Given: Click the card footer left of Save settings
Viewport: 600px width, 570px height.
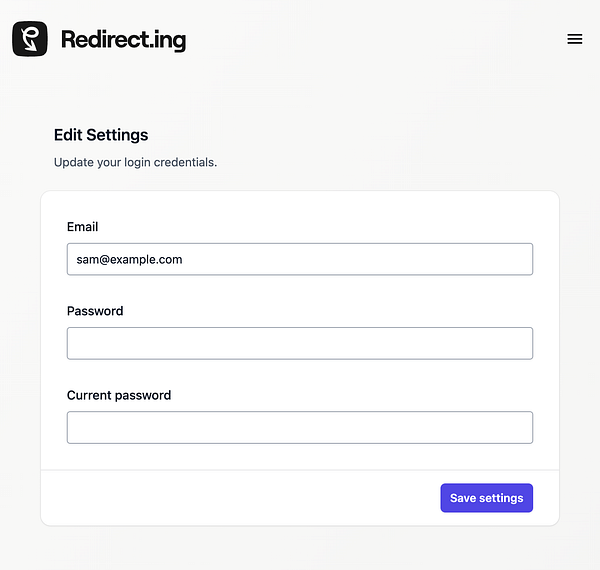Looking at the screenshot, I should [240, 498].
